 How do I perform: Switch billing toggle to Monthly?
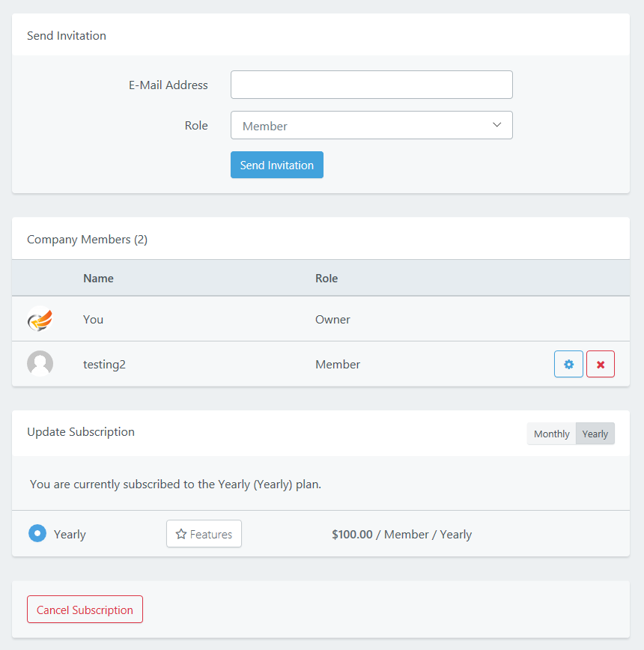(551, 434)
